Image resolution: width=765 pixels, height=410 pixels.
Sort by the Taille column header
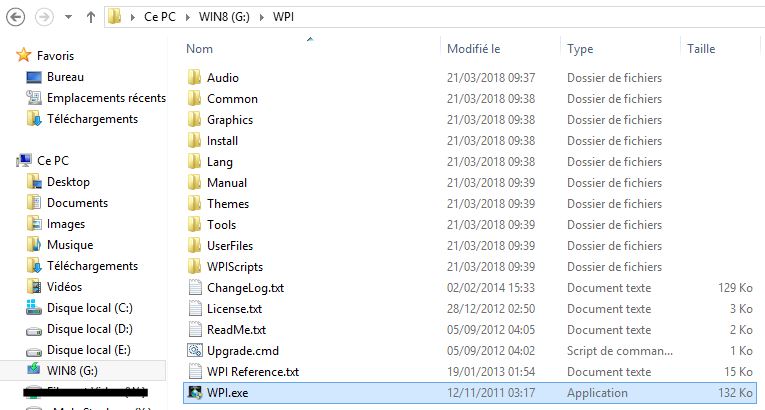701,48
